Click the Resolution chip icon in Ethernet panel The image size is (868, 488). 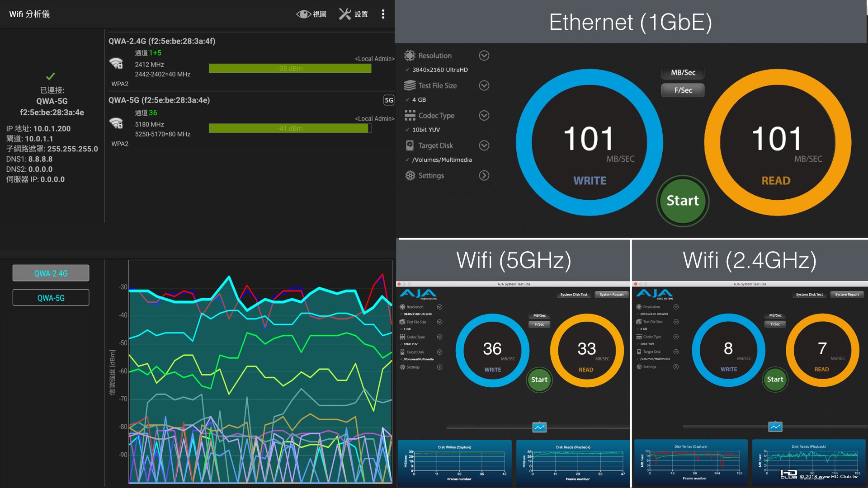point(410,56)
